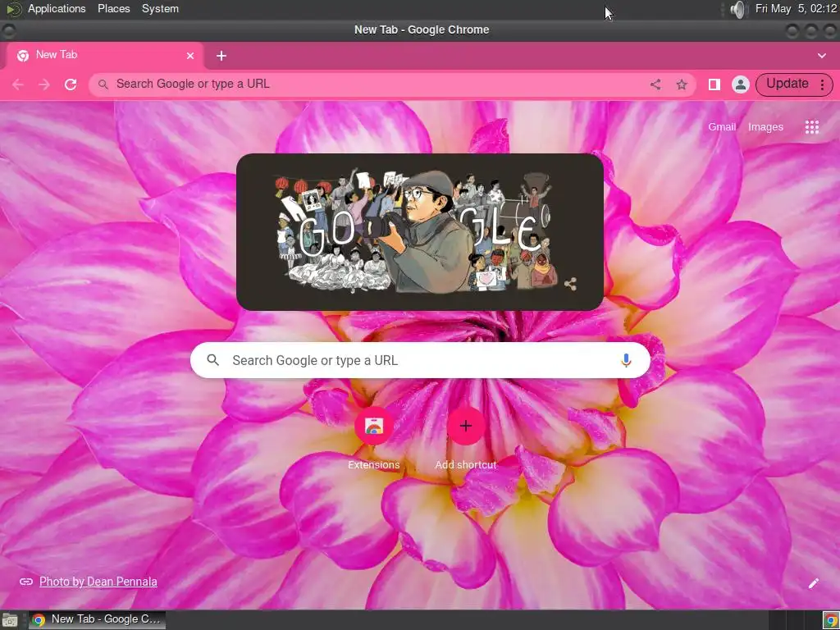This screenshot has height=630, width=840.
Task: Click the search magnifier in Google search box
Action: 212,361
